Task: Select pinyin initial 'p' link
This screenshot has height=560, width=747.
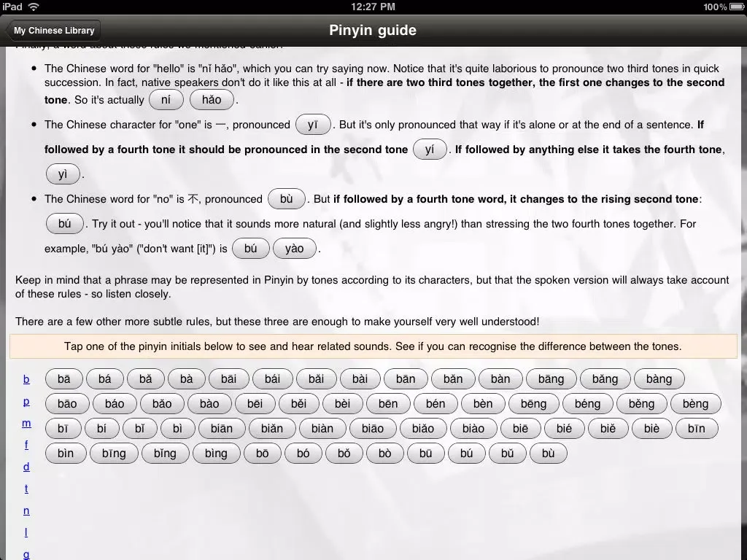Action: (x=26, y=401)
